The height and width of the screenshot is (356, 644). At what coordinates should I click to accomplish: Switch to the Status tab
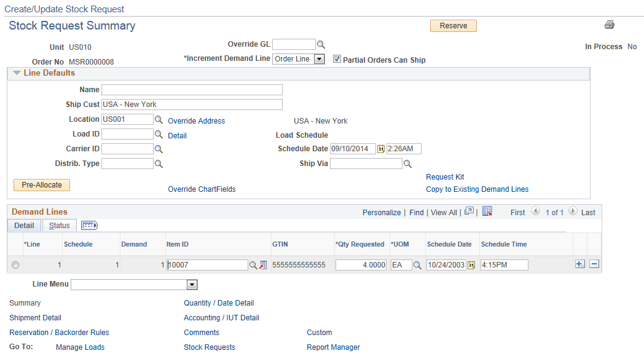[59, 225]
